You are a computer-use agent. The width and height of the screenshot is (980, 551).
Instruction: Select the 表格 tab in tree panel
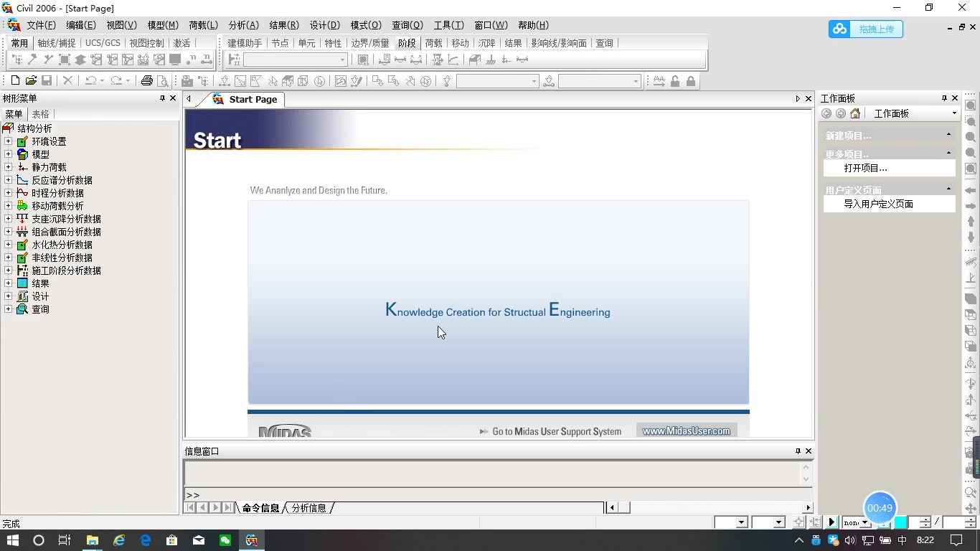[40, 114]
